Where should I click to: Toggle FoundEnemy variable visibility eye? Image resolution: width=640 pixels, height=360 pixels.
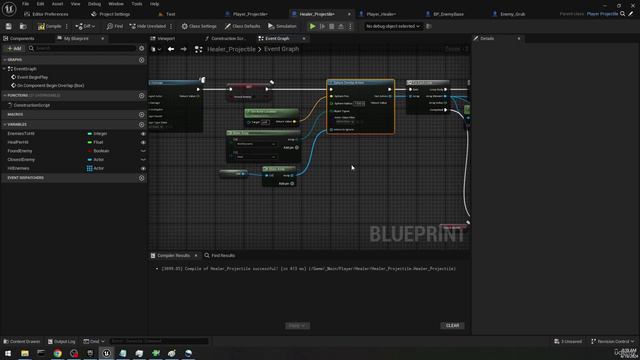point(143,151)
